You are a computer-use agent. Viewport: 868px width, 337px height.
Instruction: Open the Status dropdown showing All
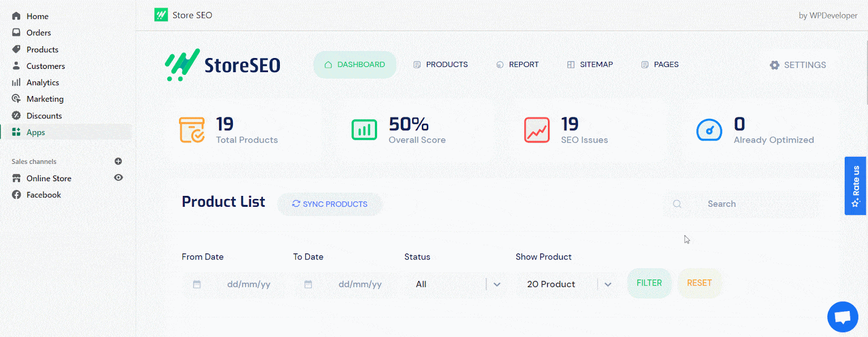pos(456,284)
